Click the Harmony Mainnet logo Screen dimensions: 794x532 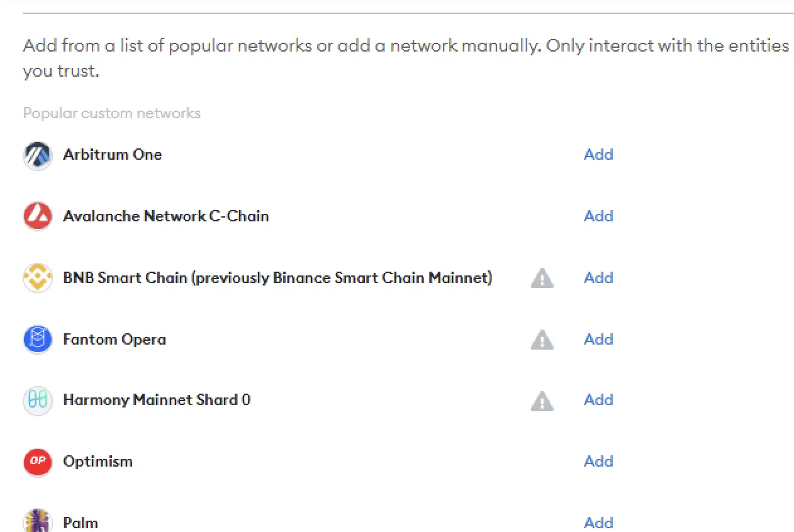pos(37,401)
